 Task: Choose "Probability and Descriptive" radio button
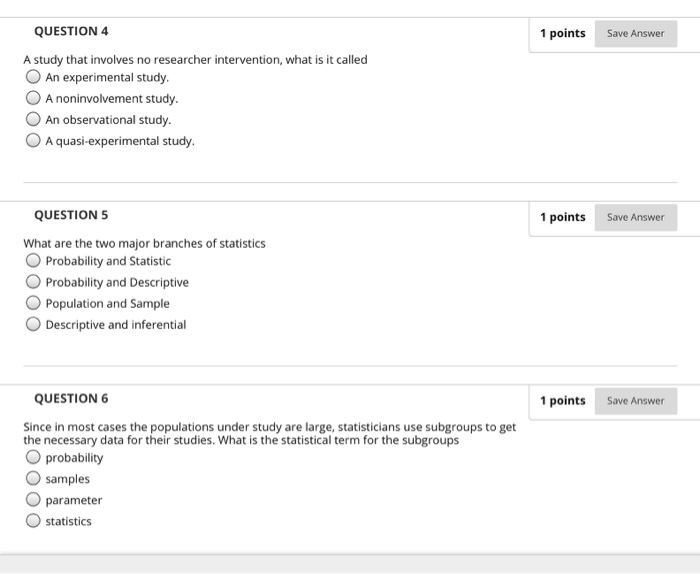(33, 282)
